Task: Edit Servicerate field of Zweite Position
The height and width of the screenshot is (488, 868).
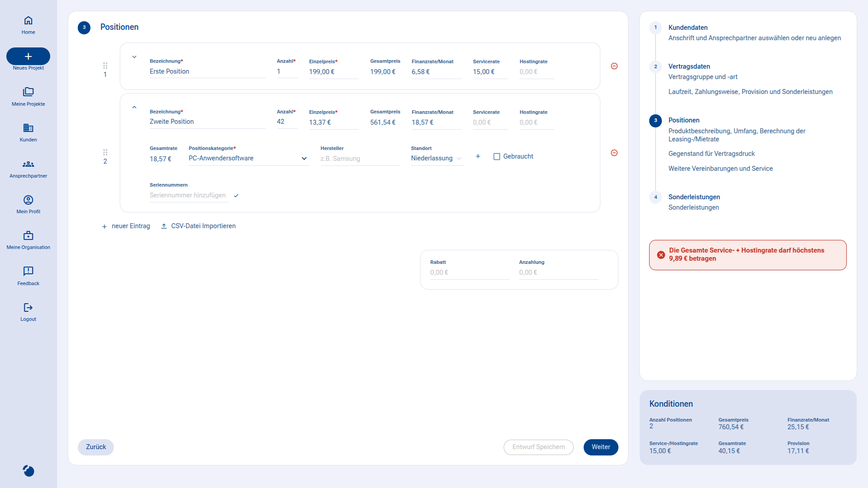Action: 490,122
